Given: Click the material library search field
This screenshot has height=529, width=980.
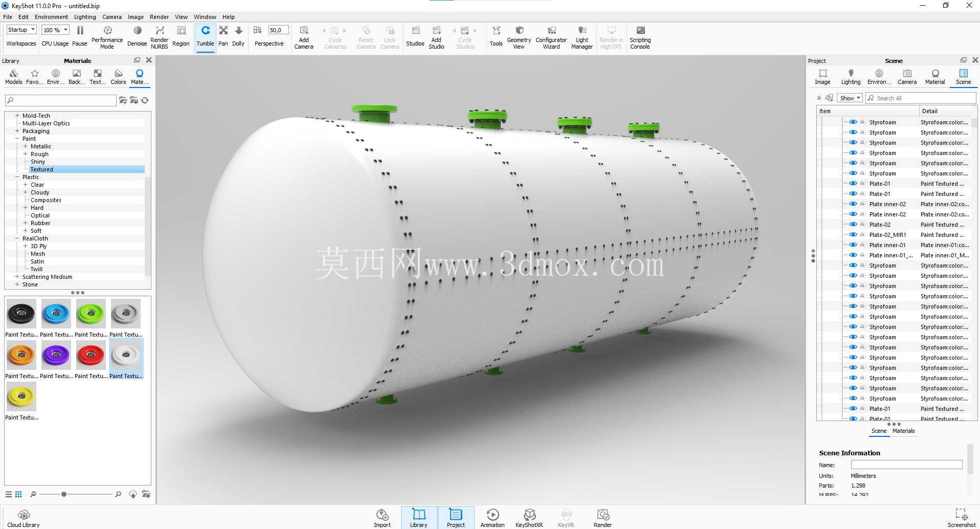Looking at the screenshot, I should click(x=61, y=100).
